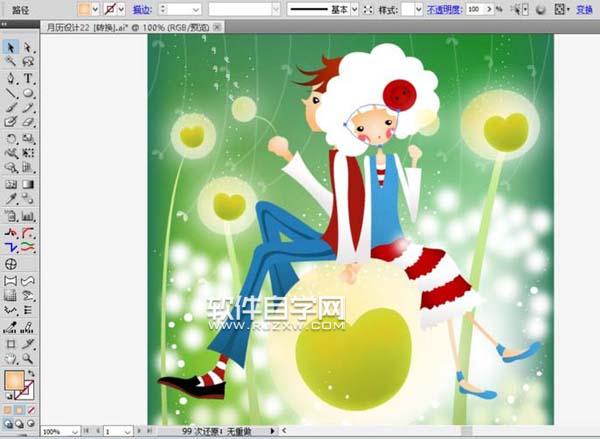
Task: Go to the first artboard
Action: (x=87, y=431)
